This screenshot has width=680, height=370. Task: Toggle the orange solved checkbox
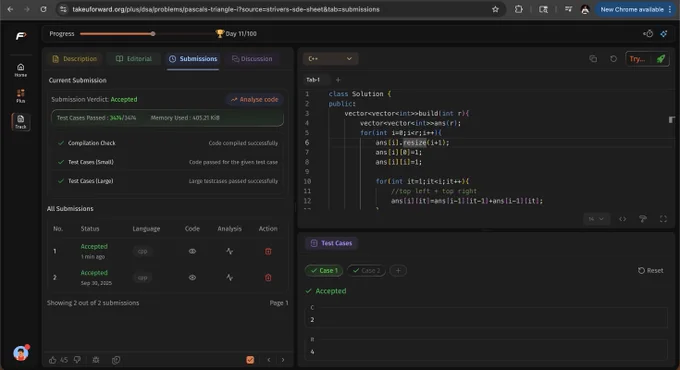coord(250,360)
